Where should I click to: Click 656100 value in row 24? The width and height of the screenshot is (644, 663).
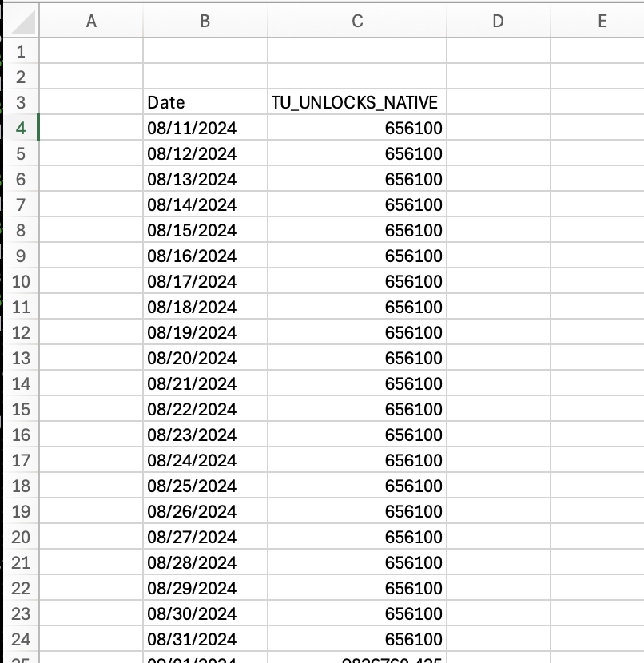click(x=357, y=639)
